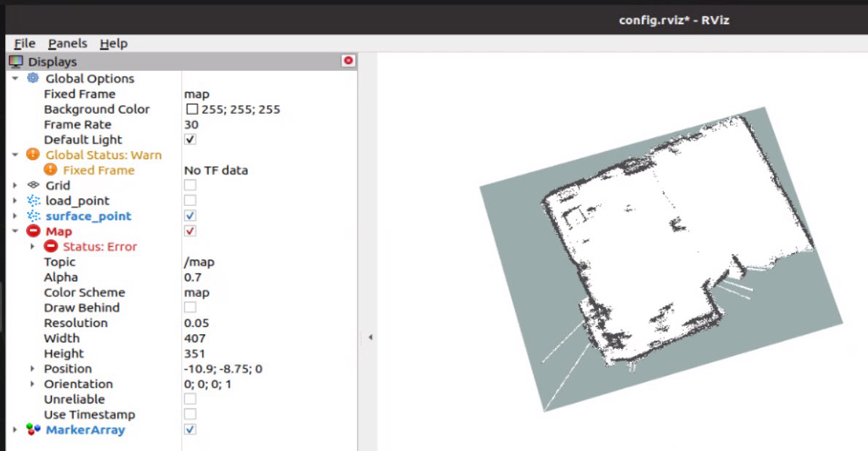Collapse the Global Options tree node
This screenshot has height=451, width=868.
coord(15,79)
